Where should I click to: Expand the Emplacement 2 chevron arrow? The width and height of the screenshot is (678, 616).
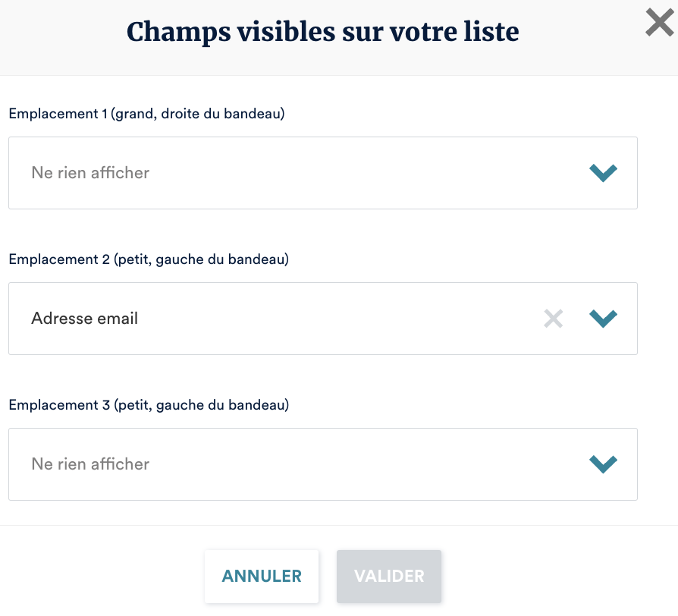pyautogui.click(x=603, y=319)
